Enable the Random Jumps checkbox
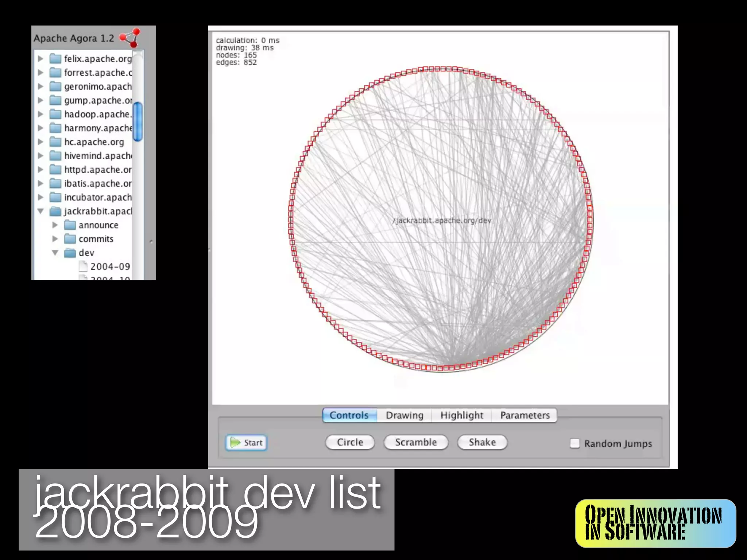 pos(574,443)
